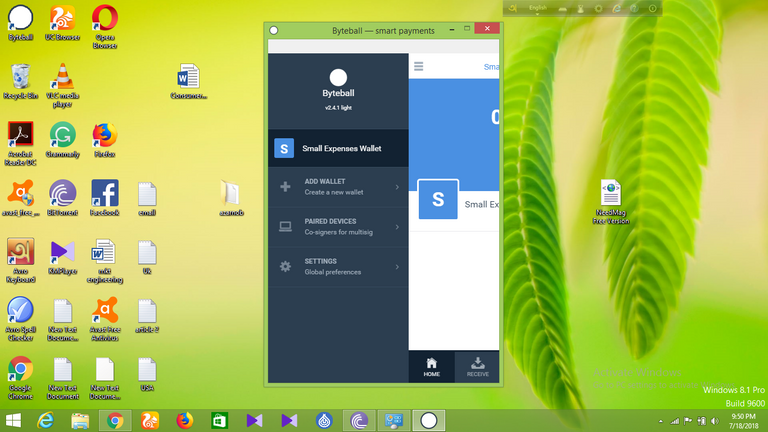Select the mkt engineering Word document

click(104, 261)
